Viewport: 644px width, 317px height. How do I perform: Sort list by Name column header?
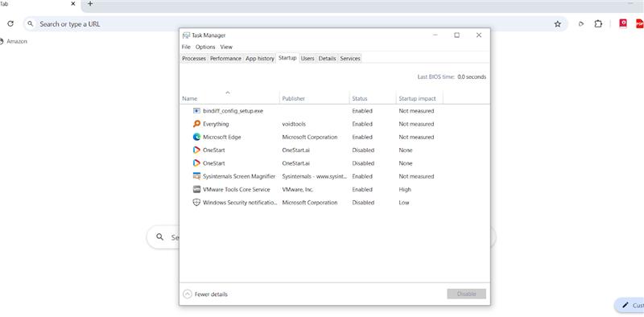click(x=190, y=99)
